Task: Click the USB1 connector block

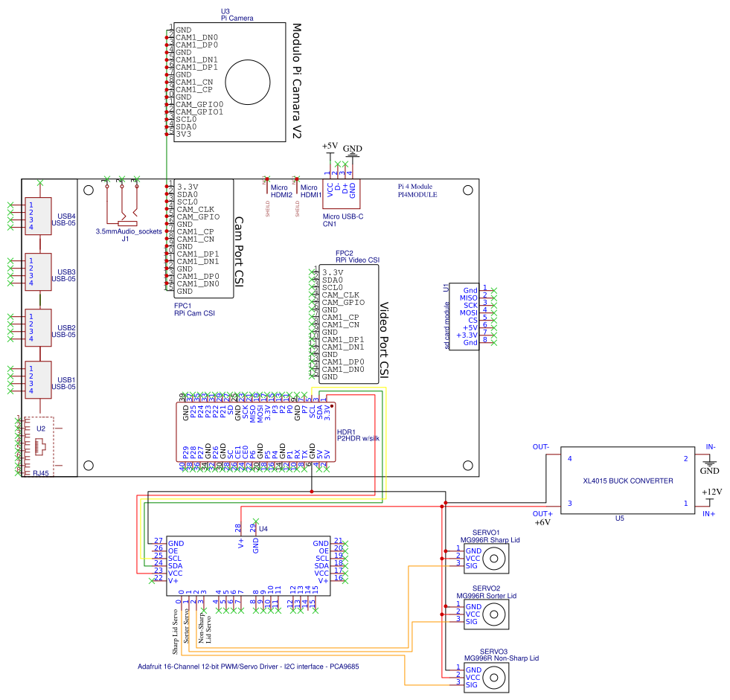Action: (x=38, y=379)
